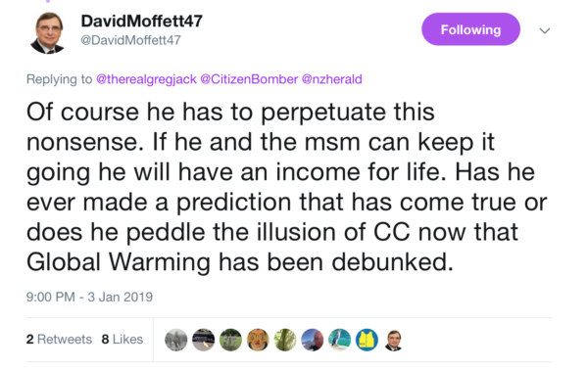The image size is (588, 369).
Task: Open @therealgregjack mention link
Action: point(146,79)
